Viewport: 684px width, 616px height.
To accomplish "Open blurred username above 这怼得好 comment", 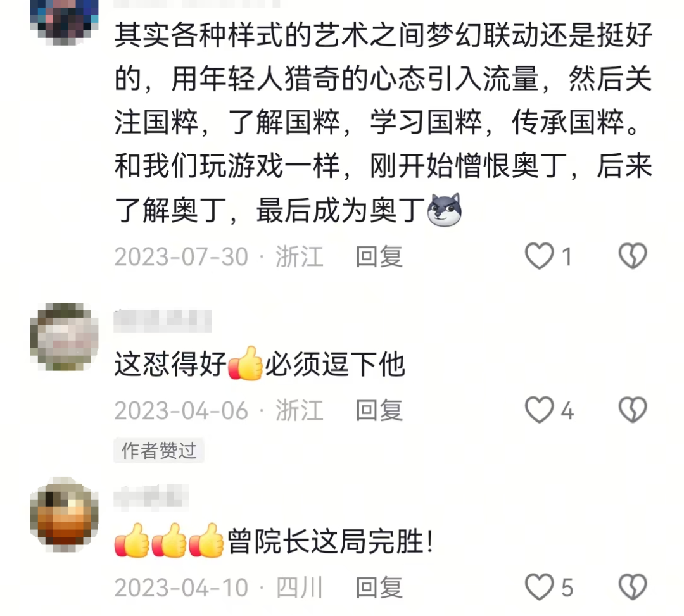I will 163,322.
